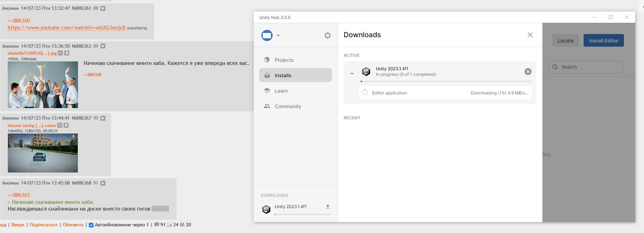Minimize the Unity Hub window

[594, 17]
